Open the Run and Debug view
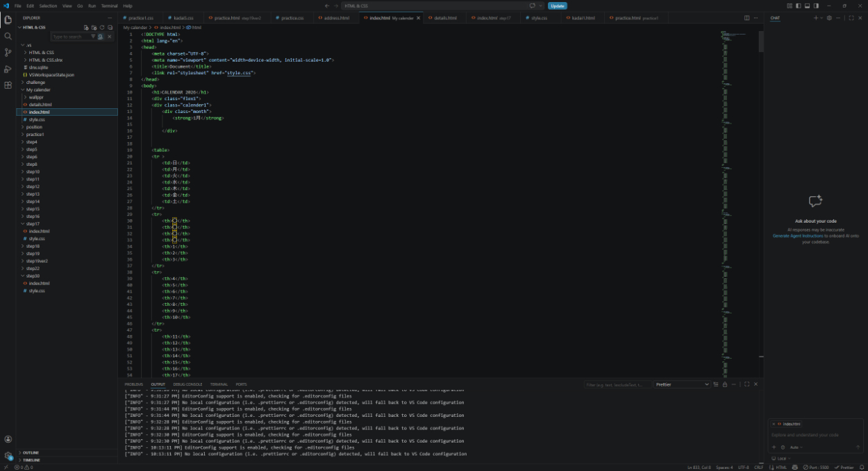The width and height of the screenshot is (868, 471). coord(8,69)
